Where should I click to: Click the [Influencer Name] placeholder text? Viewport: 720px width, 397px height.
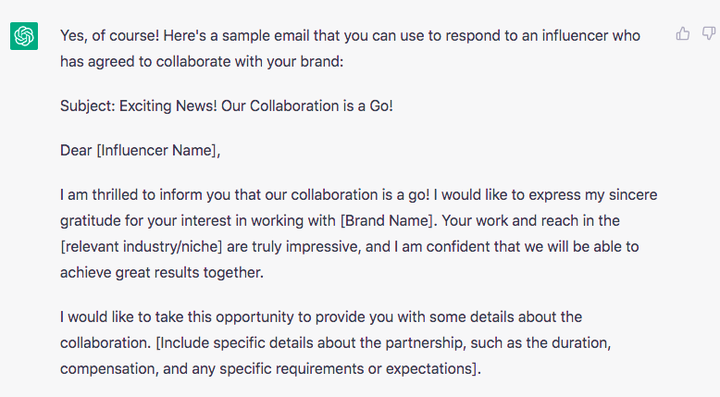coord(156,151)
